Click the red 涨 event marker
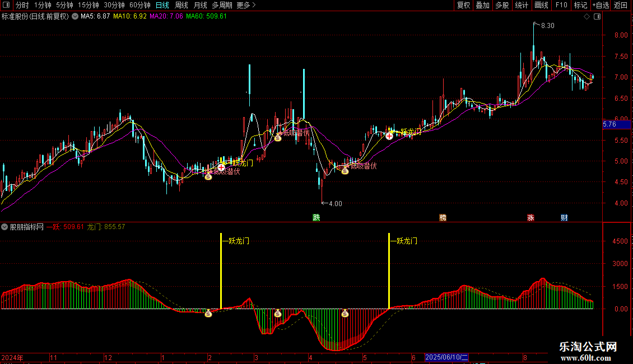The height and width of the screenshot is (364, 633). click(530, 217)
